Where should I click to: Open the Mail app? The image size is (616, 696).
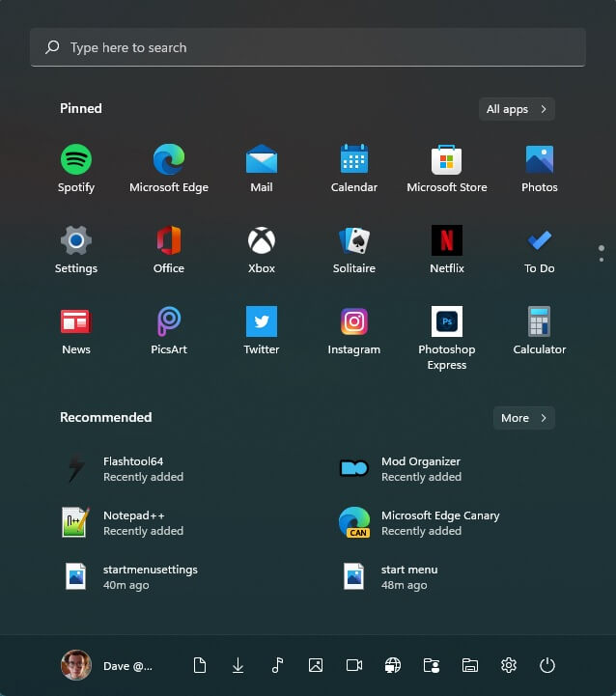(x=262, y=168)
